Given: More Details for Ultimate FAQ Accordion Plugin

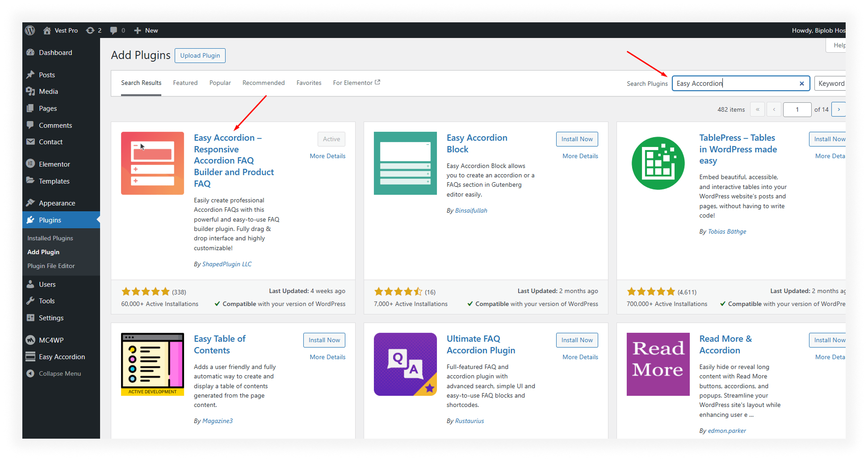Looking at the screenshot, I should pos(580,357).
